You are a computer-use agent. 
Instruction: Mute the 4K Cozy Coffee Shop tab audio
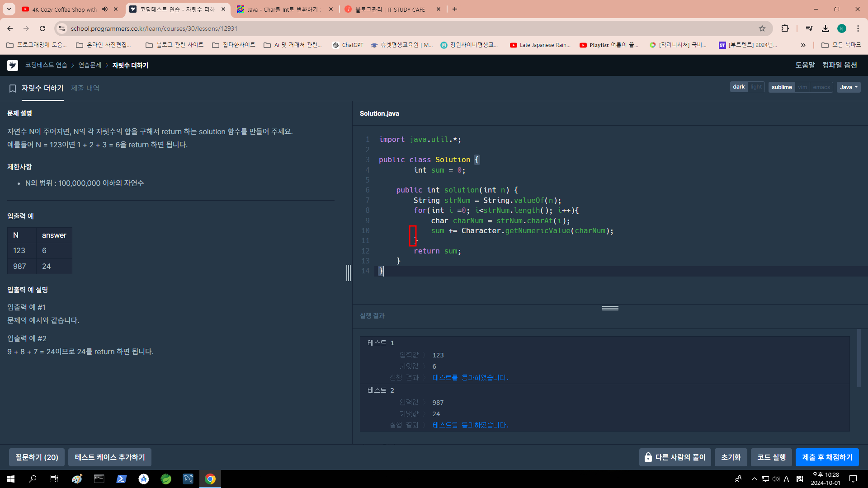point(105,9)
